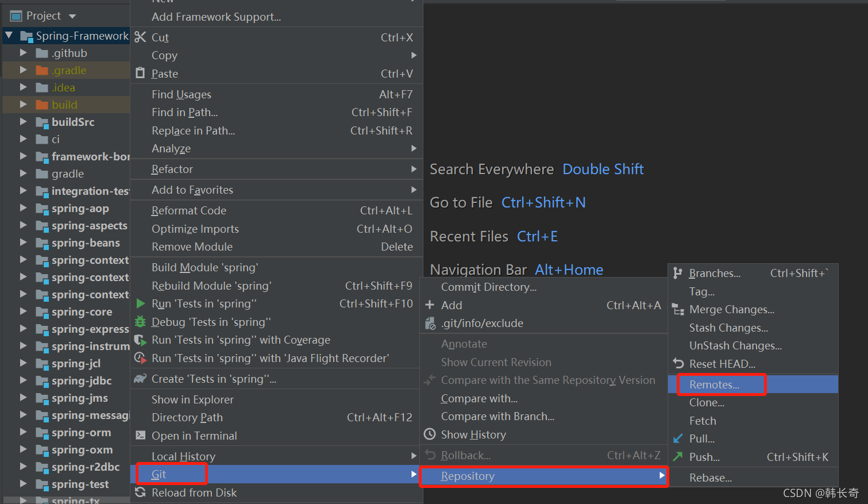Click the Ctrl+Shift+N shortcut hint
Screen dimensions: 868x504
pos(543,202)
